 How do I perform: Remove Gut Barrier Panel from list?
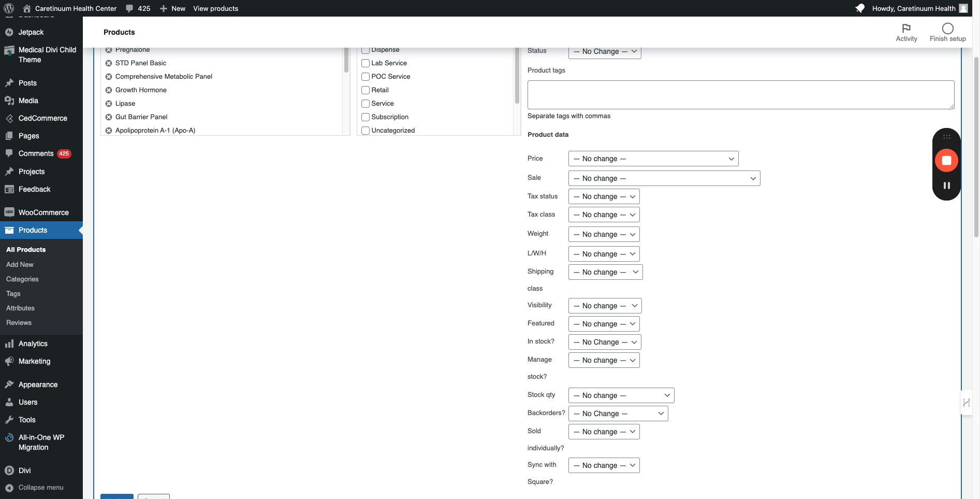[x=109, y=117]
